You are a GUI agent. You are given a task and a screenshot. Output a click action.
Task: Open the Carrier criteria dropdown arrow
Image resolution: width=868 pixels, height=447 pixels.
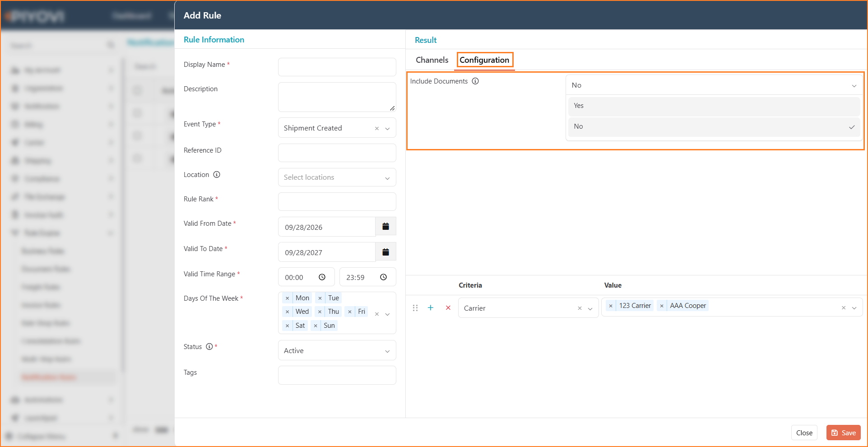(590, 309)
